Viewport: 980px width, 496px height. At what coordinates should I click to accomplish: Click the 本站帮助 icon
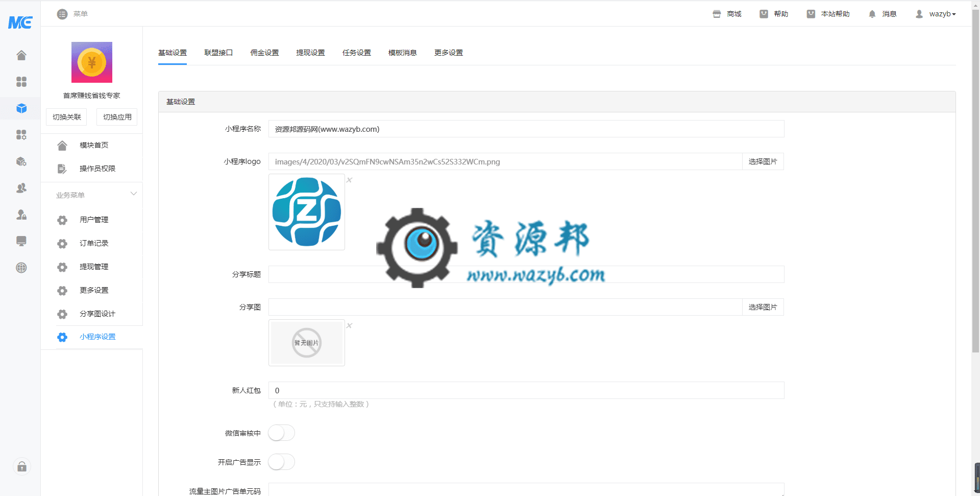pos(811,14)
